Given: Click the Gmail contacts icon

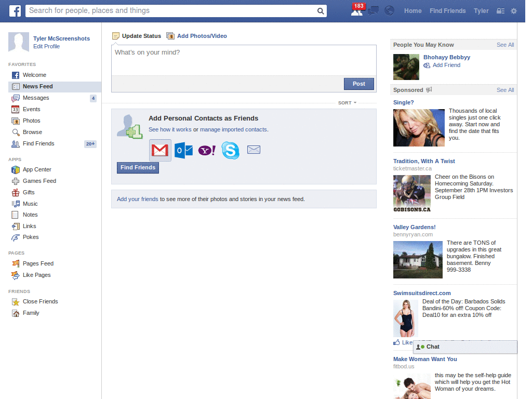Looking at the screenshot, I should tap(160, 150).
